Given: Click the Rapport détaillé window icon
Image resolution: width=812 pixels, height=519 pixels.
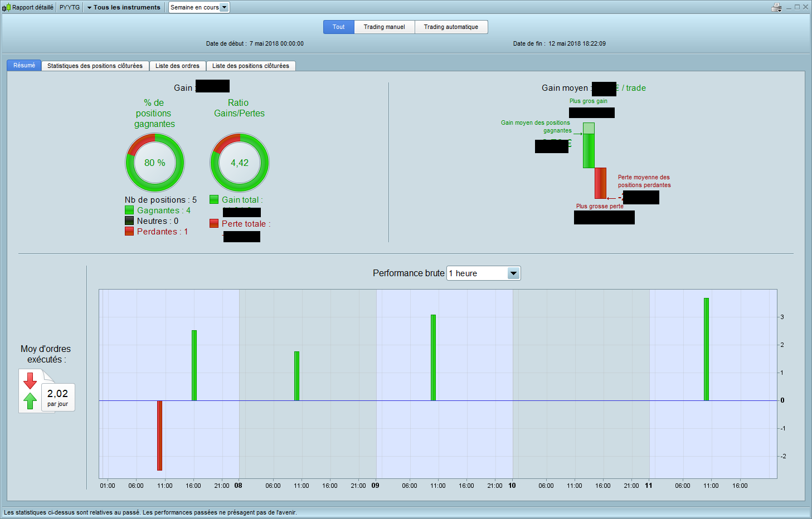Looking at the screenshot, I should (6, 7).
